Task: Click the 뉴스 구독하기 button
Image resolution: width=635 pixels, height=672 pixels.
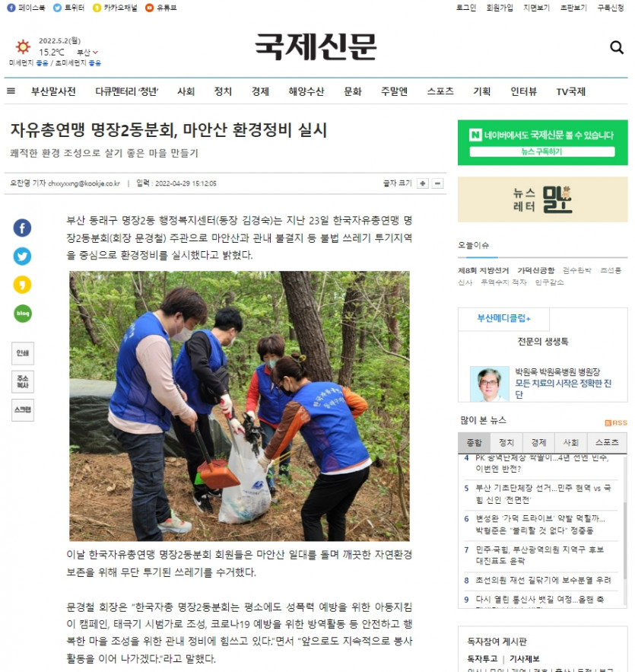Action: pos(542,151)
